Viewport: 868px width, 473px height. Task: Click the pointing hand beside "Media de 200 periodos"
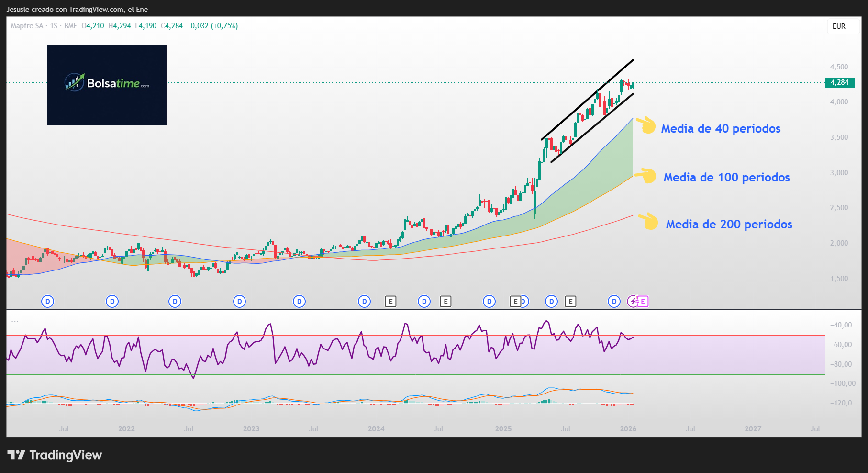point(648,221)
